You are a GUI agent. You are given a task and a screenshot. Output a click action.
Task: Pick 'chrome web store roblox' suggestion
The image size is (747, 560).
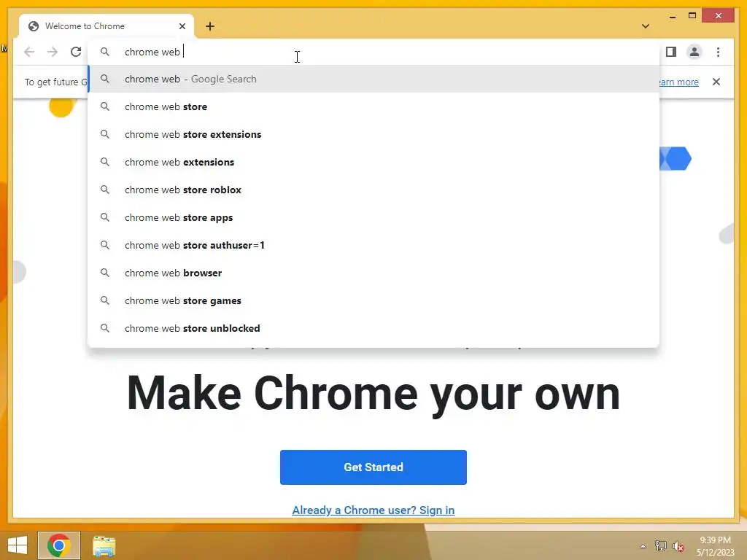coord(373,190)
